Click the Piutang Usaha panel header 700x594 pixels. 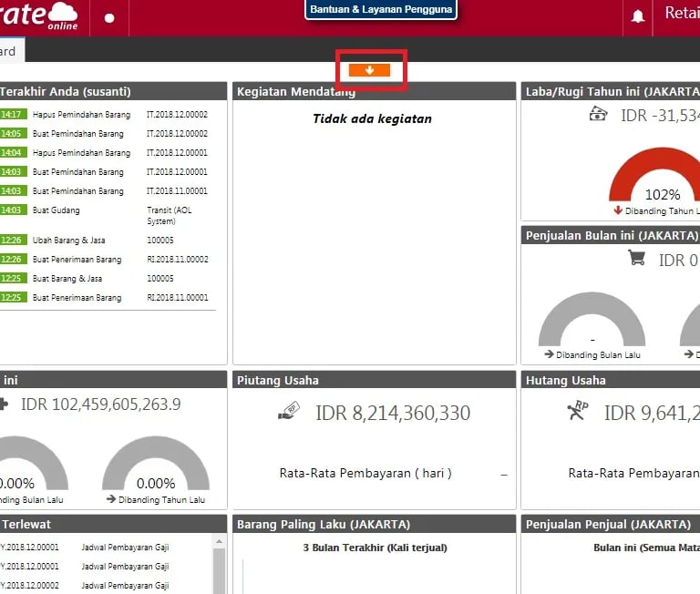pos(374,380)
